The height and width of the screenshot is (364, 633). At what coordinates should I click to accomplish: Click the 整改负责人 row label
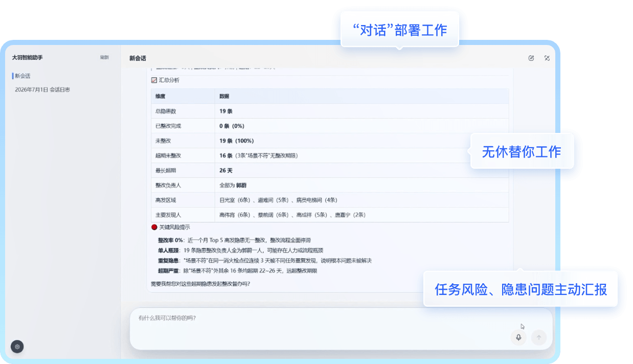(168, 185)
